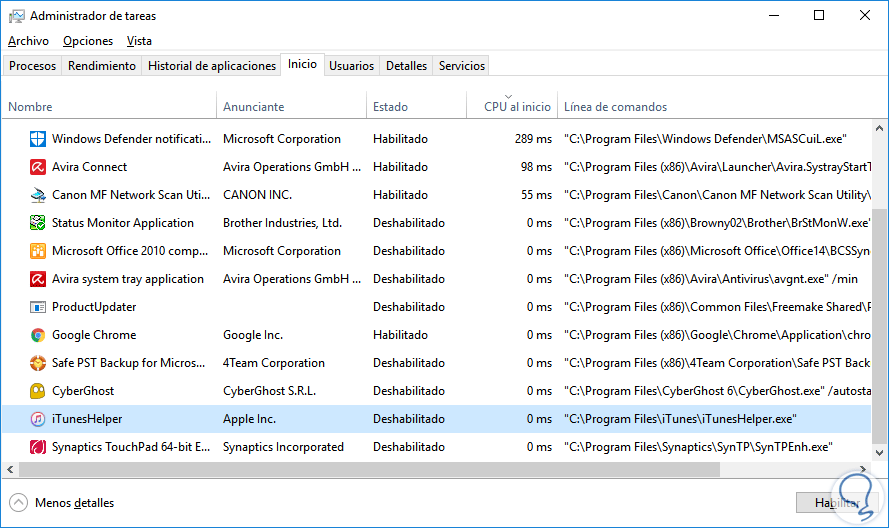Click the vertical scrollbar down arrow

point(880,454)
